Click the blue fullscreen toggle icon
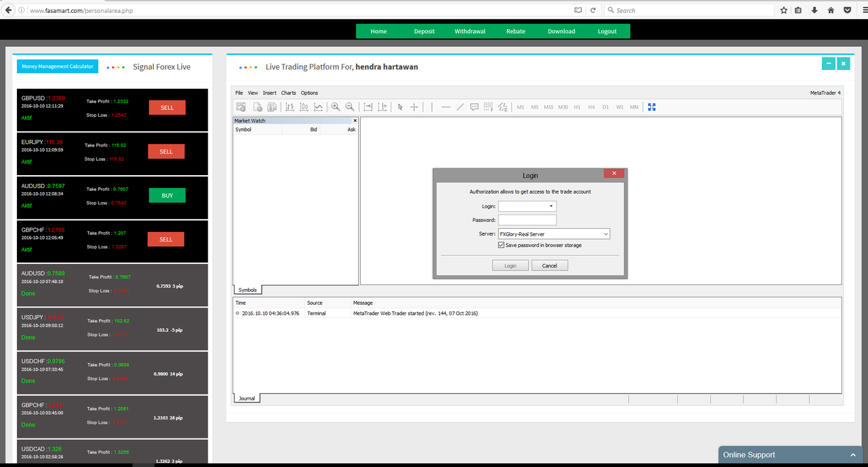The width and height of the screenshot is (868, 467). point(652,107)
